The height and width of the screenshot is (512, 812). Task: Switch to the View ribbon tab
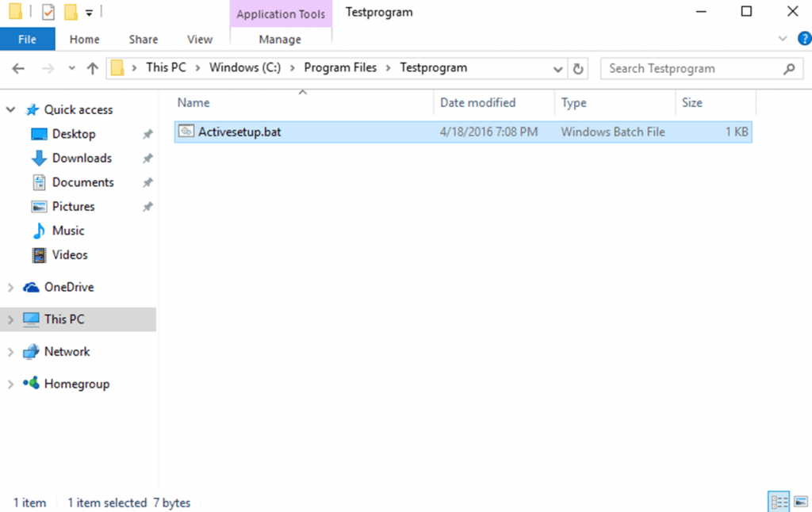click(200, 39)
